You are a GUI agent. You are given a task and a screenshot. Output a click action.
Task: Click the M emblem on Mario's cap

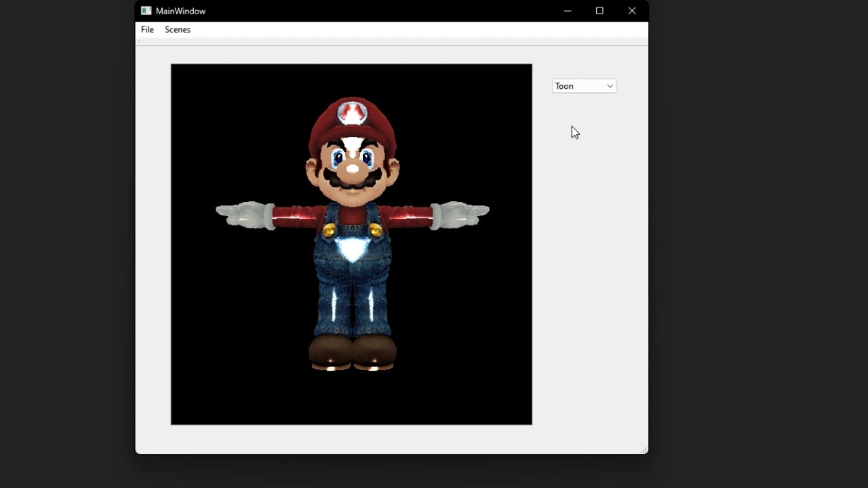tap(352, 112)
